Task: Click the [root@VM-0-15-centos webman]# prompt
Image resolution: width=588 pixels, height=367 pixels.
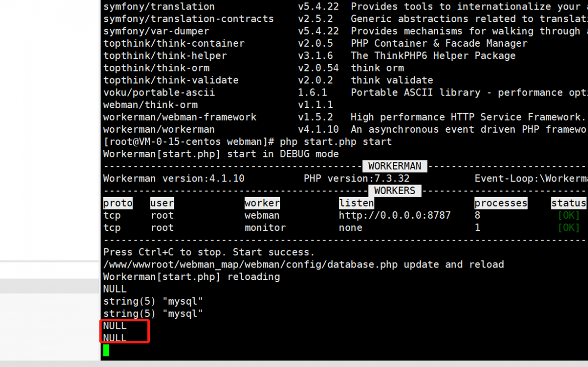Action: 188,142
